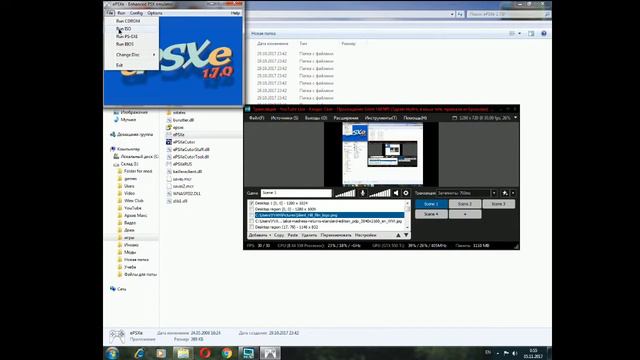This screenshot has height=360, width=640.
Task: Select ePSXe application file in Explorer
Action: pyautogui.click(x=179, y=135)
